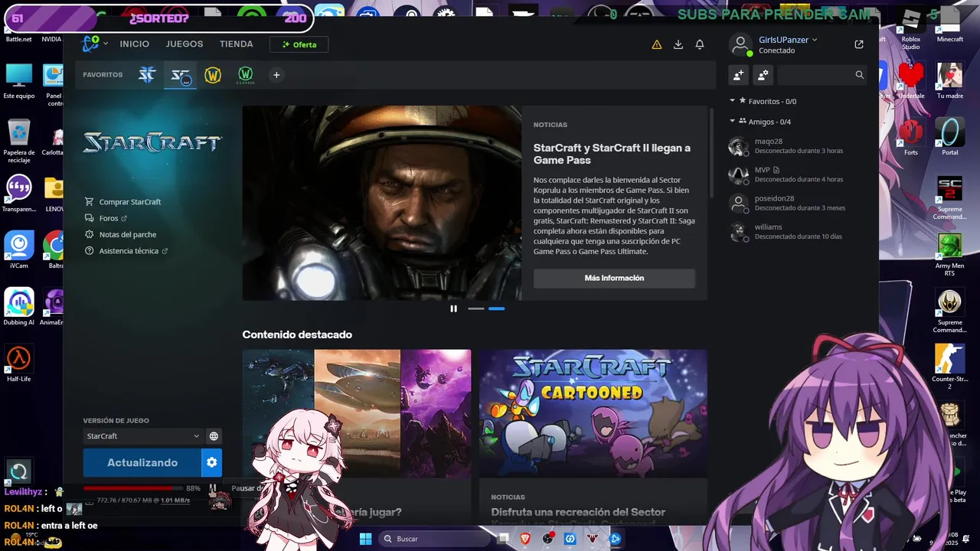Open the StarCraft game version dropdown

[x=142, y=436]
